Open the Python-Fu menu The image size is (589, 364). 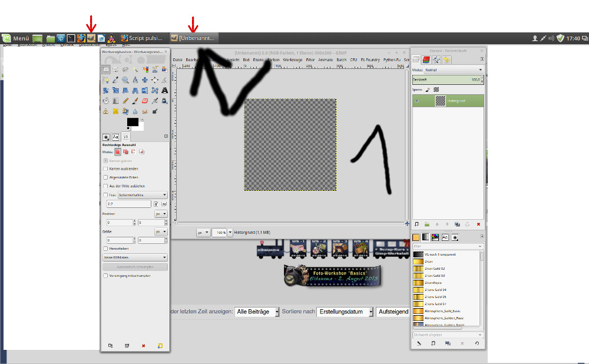point(392,59)
